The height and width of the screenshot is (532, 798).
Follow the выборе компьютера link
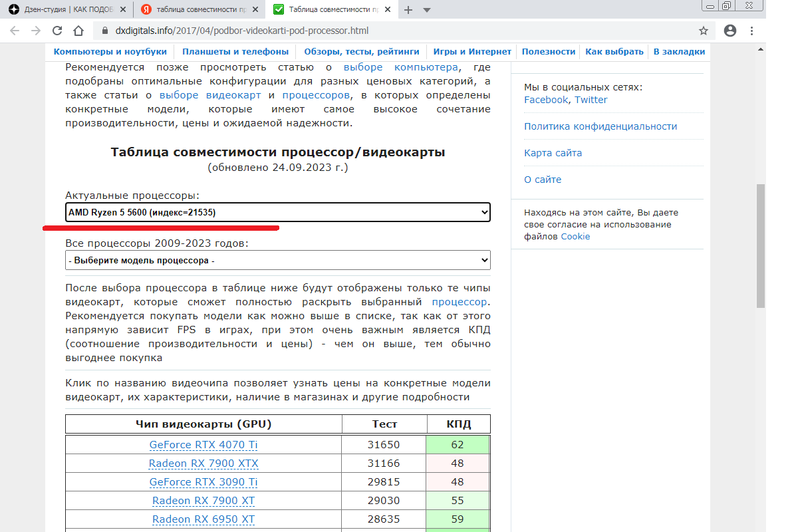pos(401,67)
